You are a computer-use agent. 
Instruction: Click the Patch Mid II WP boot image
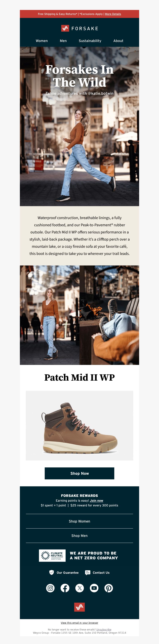[79, 425]
